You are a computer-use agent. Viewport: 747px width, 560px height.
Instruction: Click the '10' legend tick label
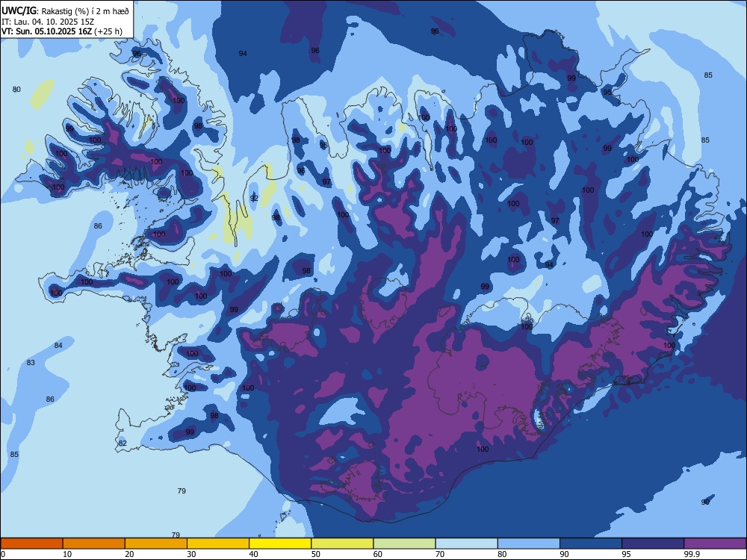tap(67, 554)
